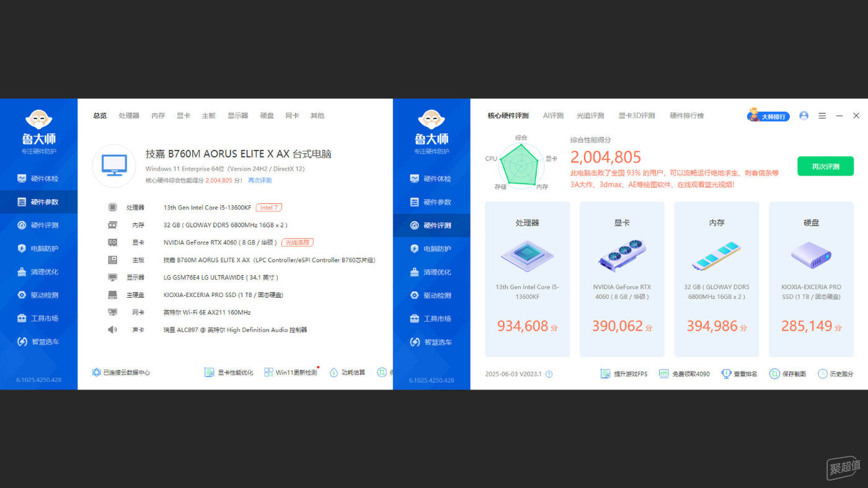Click 免费领取4090 offer

pos(684,374)
